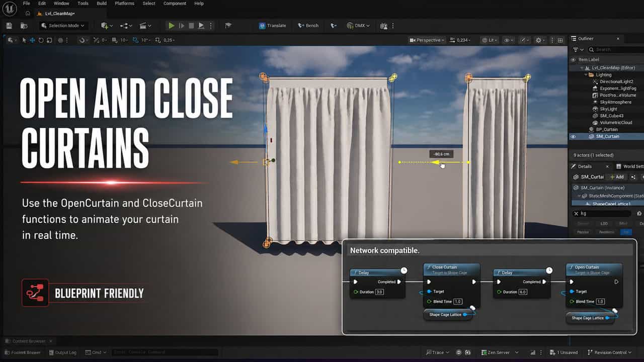Screen dimensions: 644x362
Task: Select the rotate gizmo tool in viewport
Action: point(41,40)
